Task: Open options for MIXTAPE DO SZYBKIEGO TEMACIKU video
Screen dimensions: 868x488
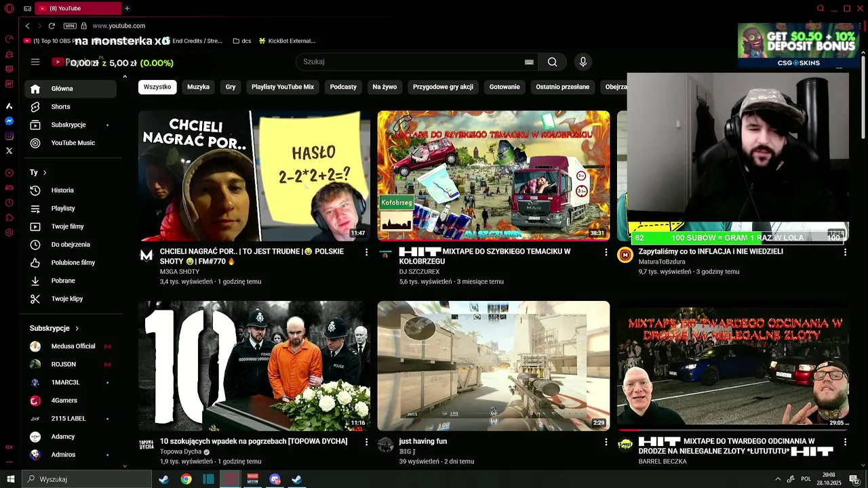Action: point(606,252)
